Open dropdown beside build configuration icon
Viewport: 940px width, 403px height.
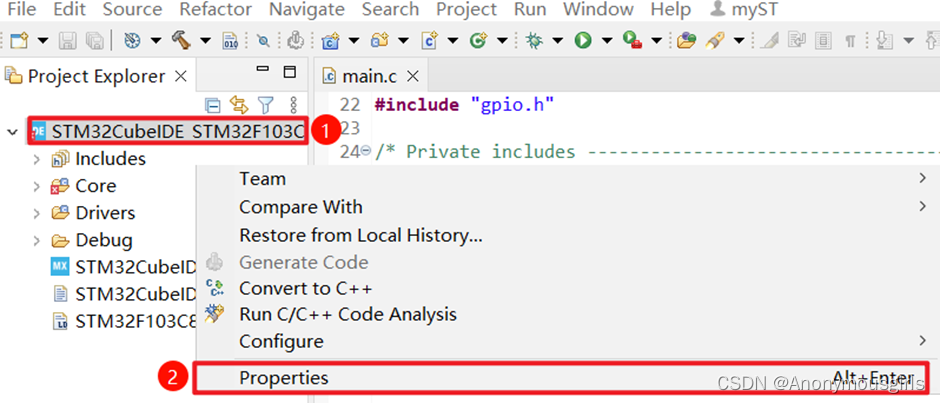[x=156, y=40]
